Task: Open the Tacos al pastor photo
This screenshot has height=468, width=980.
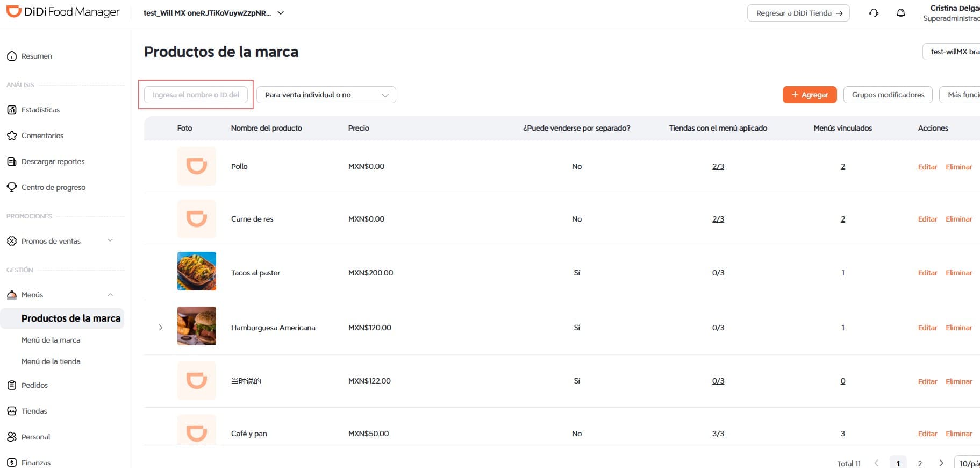Action: (197, 271)
